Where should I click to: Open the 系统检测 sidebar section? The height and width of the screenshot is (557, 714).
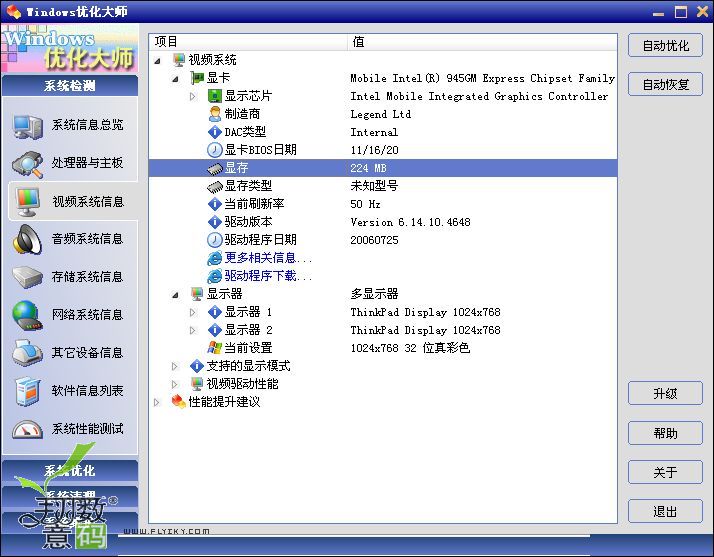pos(70,86)
